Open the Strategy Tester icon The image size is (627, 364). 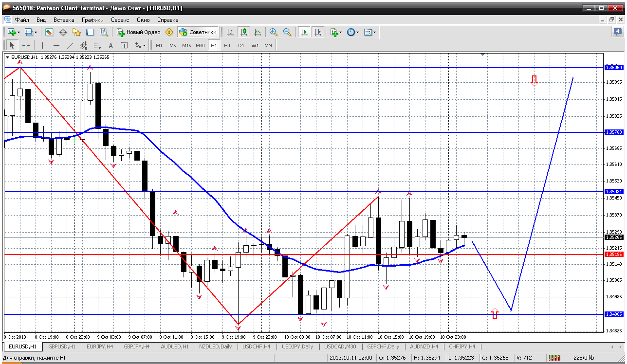click(x=104, y=32)
